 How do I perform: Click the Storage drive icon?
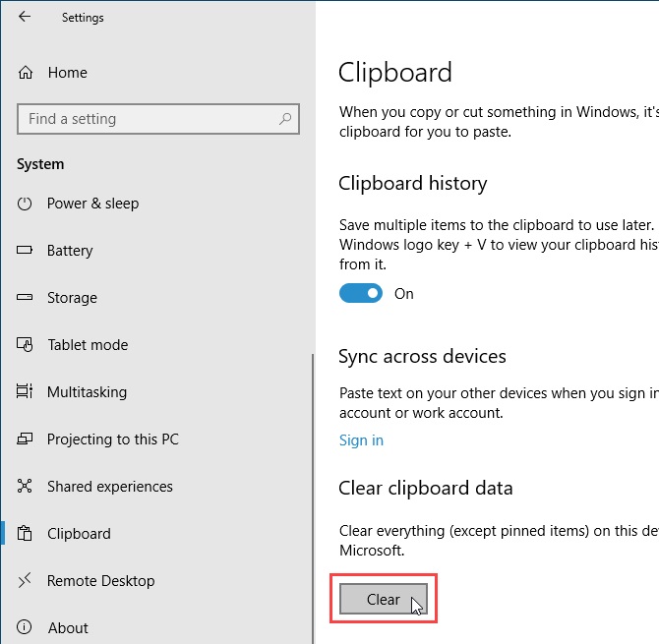tap(25, 298)
